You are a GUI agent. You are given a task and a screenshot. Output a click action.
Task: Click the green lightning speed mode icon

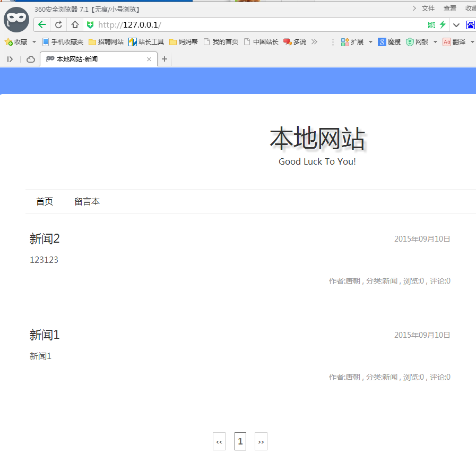[x=442, y=25]
